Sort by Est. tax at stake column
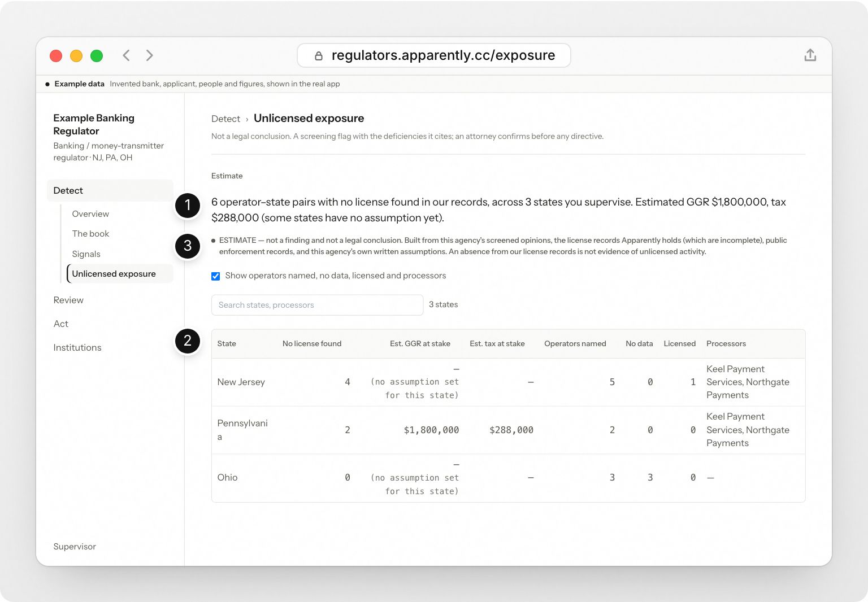Screen dimensions: 868x602 (x=497, y=344)
